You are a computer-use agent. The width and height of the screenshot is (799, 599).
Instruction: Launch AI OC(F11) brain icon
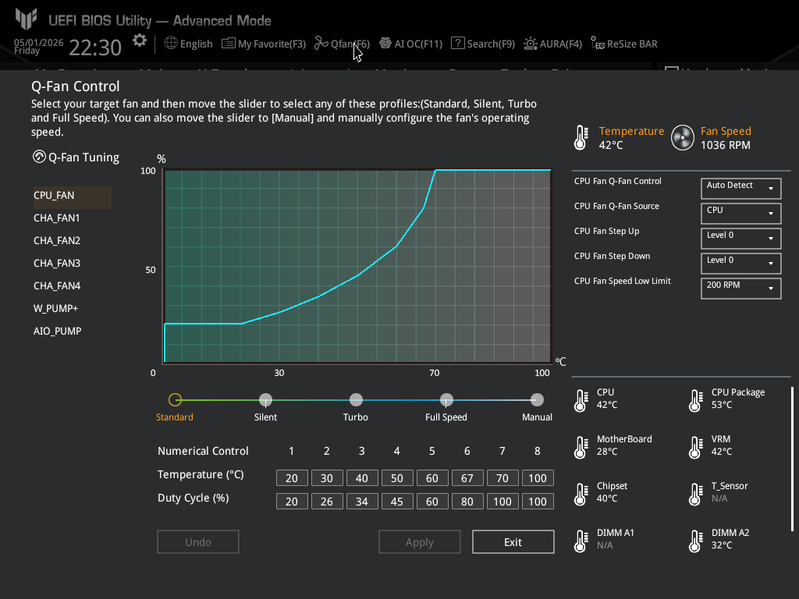(385, 43)
